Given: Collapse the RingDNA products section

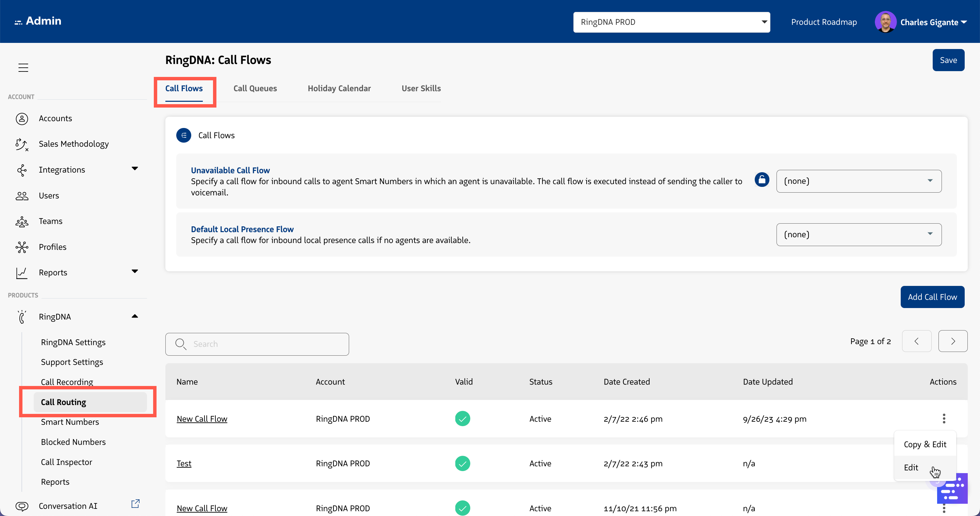Looking at the screenshot, I should coord(135,316).
